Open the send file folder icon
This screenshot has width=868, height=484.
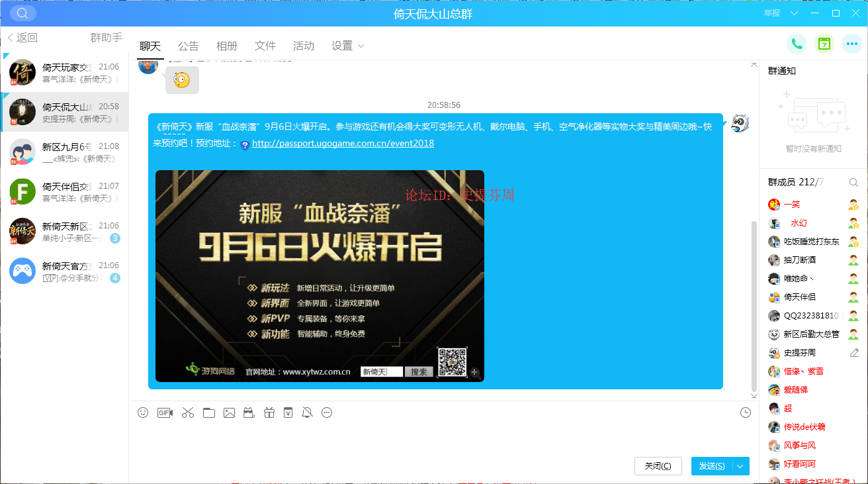209,412
